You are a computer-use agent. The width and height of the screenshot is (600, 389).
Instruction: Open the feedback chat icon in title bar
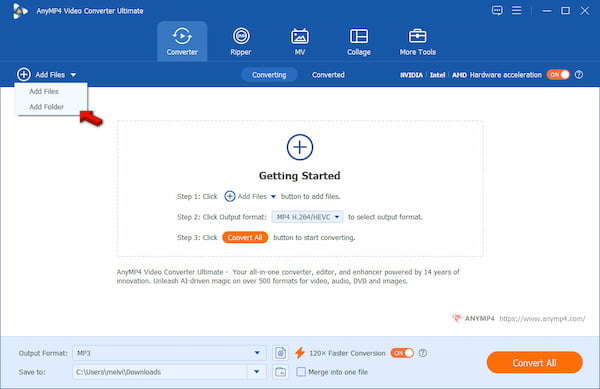(497, 10)
